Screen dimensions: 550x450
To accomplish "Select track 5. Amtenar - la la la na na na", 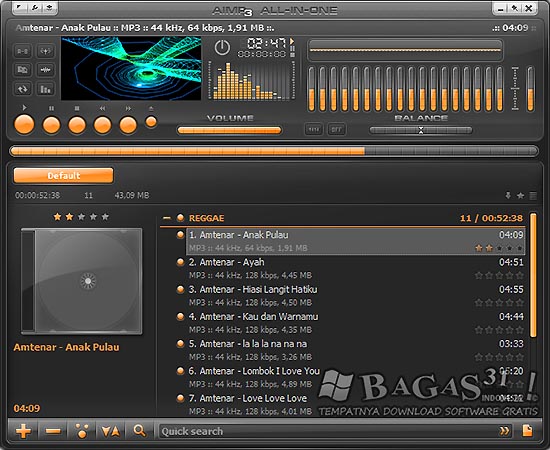I will point(356,350).
